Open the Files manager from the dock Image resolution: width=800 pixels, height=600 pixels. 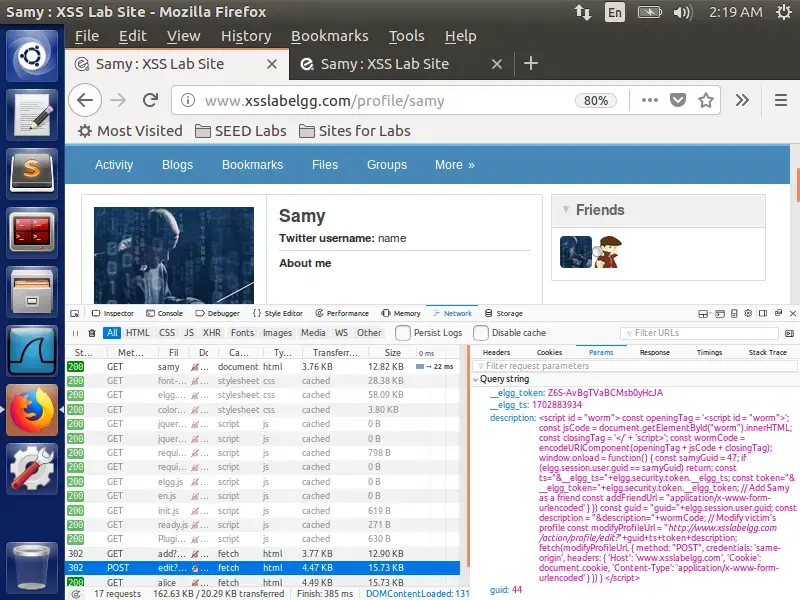click(32, 292)
